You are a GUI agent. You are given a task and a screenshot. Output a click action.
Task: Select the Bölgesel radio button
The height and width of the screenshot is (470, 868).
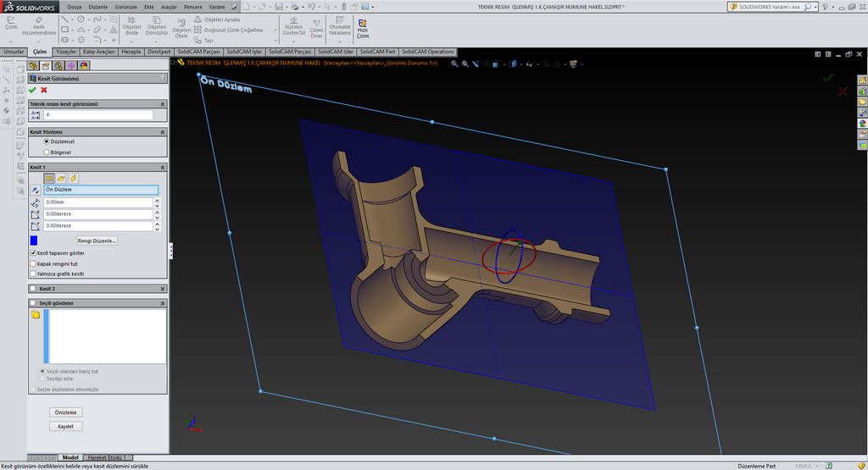46,152
